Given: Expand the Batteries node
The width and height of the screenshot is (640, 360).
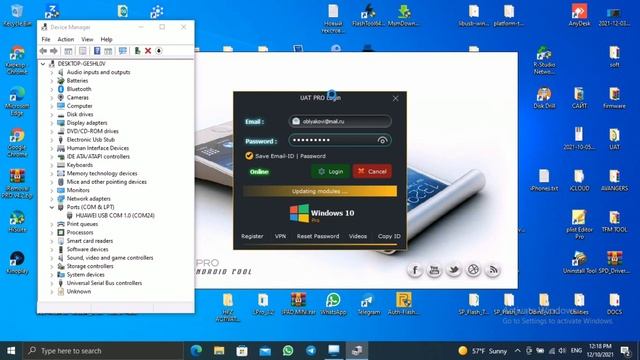Looking at the screenshot, I should pyautogui.click(x=52, y=81).
